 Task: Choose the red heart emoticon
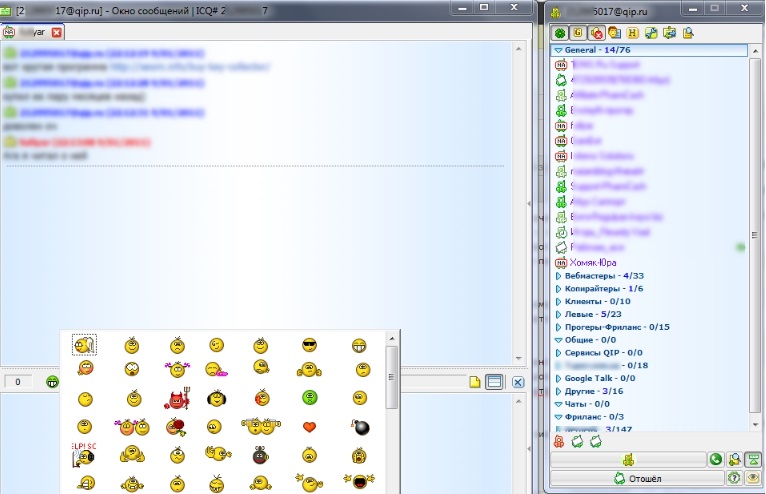tap(309, 427)
